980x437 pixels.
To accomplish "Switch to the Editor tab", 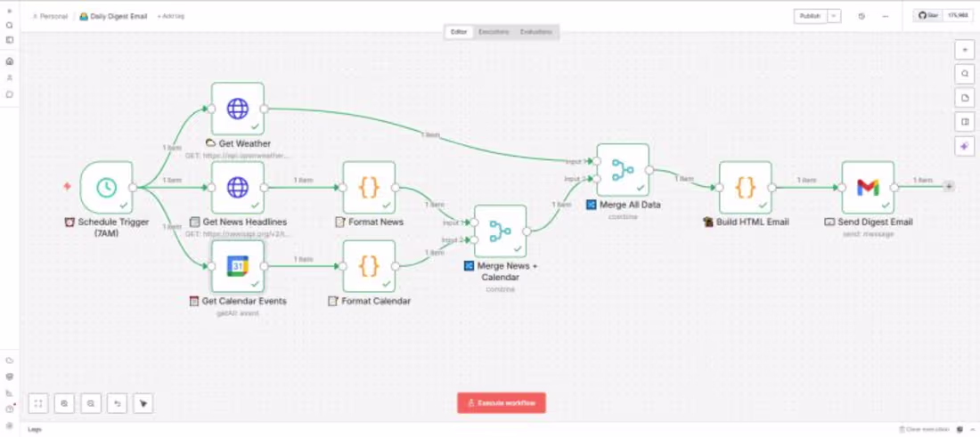I will [x=459, y=32].
